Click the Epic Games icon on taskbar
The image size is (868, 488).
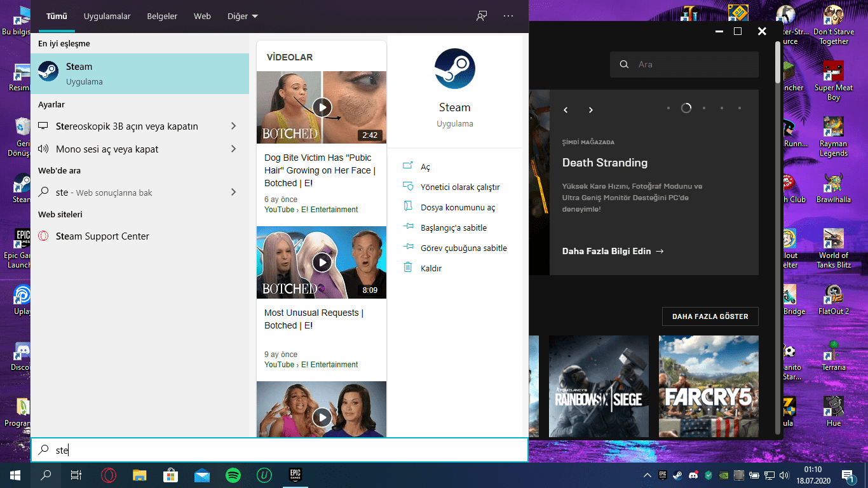[x=295, y=475]
